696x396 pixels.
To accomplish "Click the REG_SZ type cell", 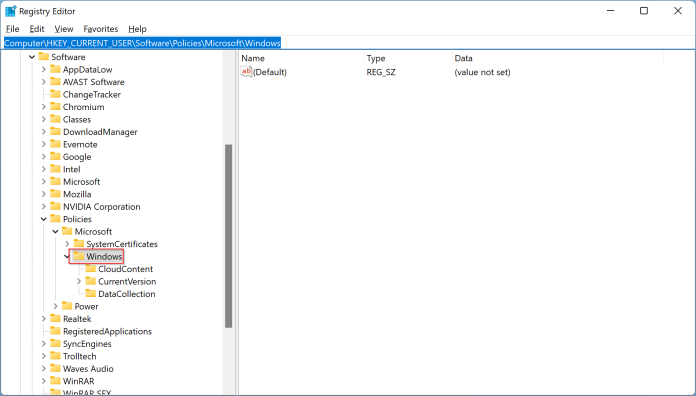I will pyautogui.click(x=381, y=72).
